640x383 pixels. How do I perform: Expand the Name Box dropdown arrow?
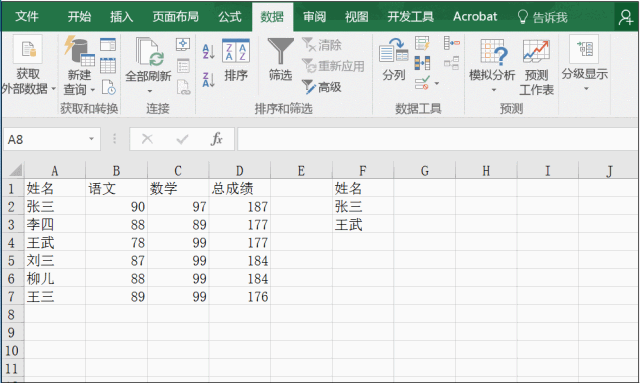click(91, 139)
